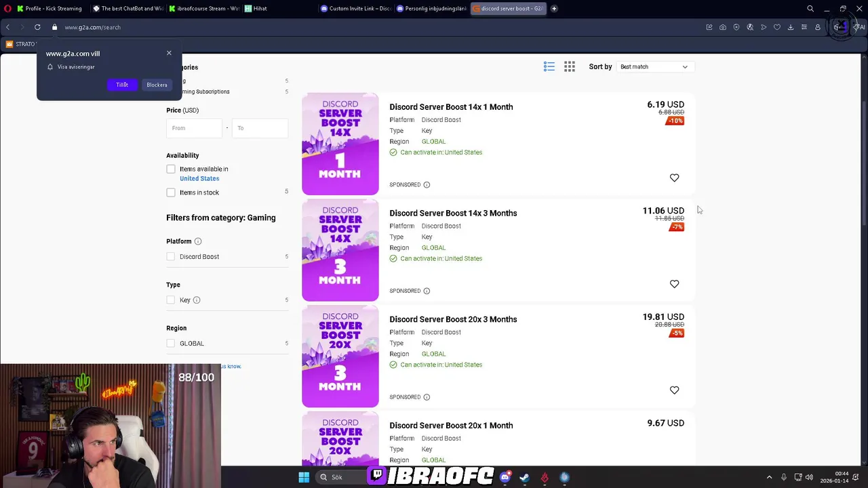The image size is (868, 488).
Task: Open 20x 3 Month boost product thumbnail
Action: (340, 357)
